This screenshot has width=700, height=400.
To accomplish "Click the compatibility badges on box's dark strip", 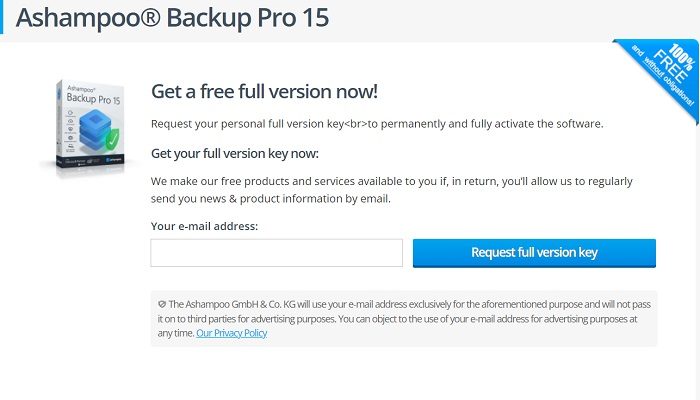I will tap(83, 162).
